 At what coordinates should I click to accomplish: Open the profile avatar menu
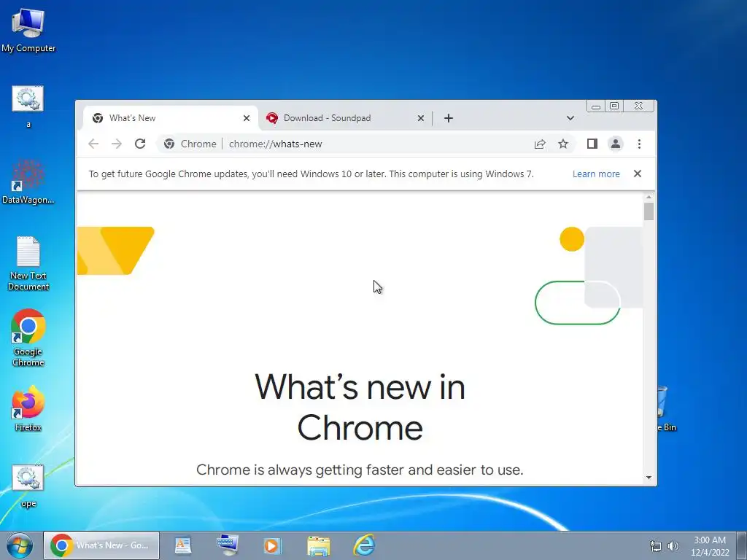click(616, 144)
